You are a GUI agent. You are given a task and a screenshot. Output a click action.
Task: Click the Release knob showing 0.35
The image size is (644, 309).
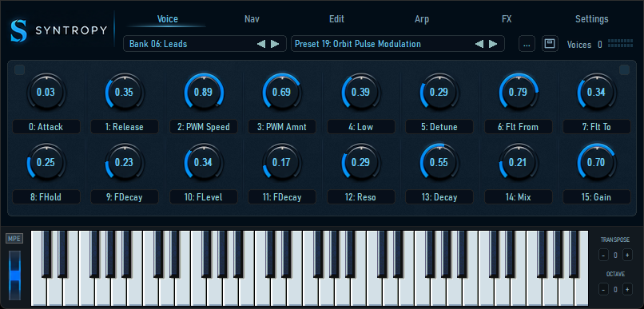click(x=125, y=92)
